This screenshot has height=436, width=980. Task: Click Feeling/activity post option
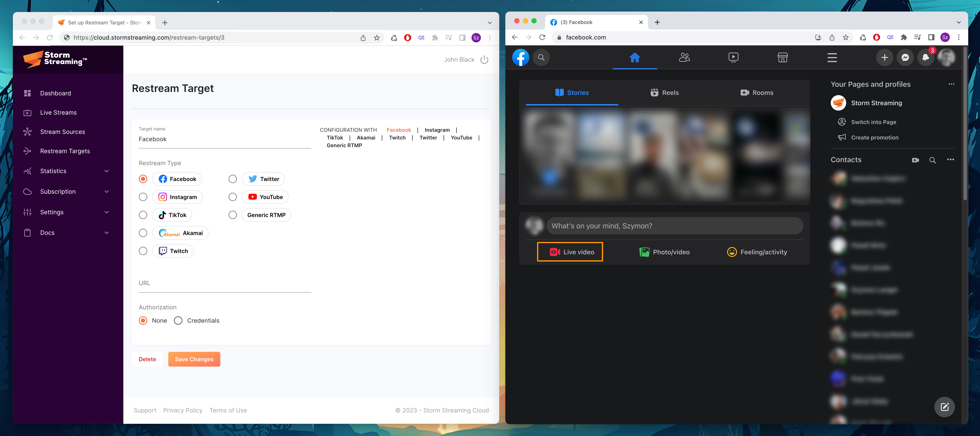pos(757,252)
